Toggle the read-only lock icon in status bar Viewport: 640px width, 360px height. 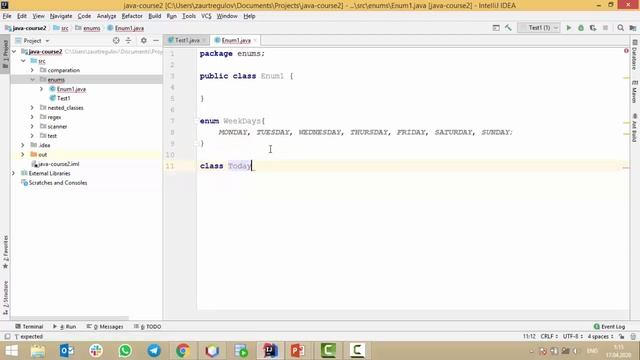pyautogui.click(x=622, y=337)
